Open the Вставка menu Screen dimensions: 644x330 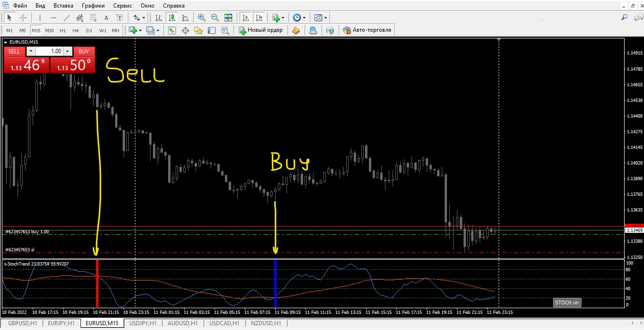pos(63,6)
